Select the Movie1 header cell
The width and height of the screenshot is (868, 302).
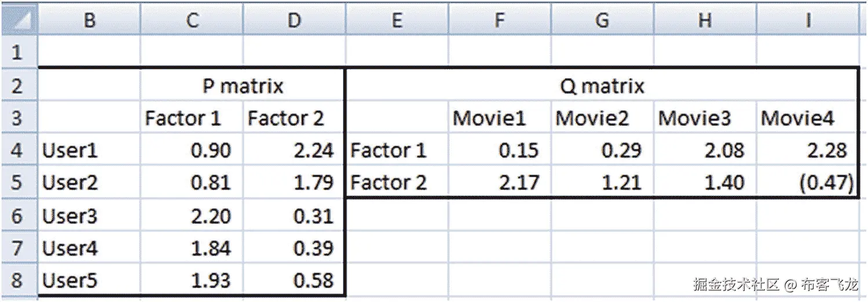(500, 118)
